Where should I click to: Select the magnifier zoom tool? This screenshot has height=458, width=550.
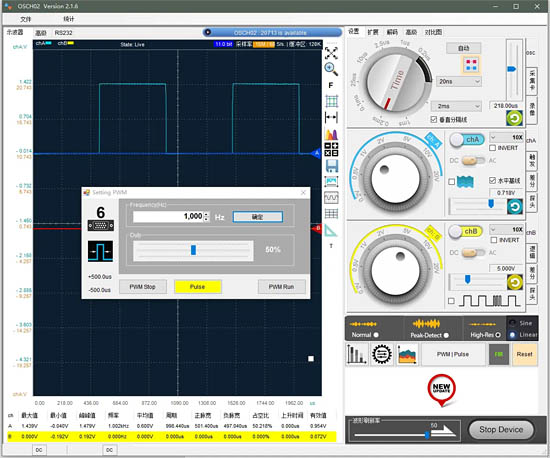pos(331,69)
